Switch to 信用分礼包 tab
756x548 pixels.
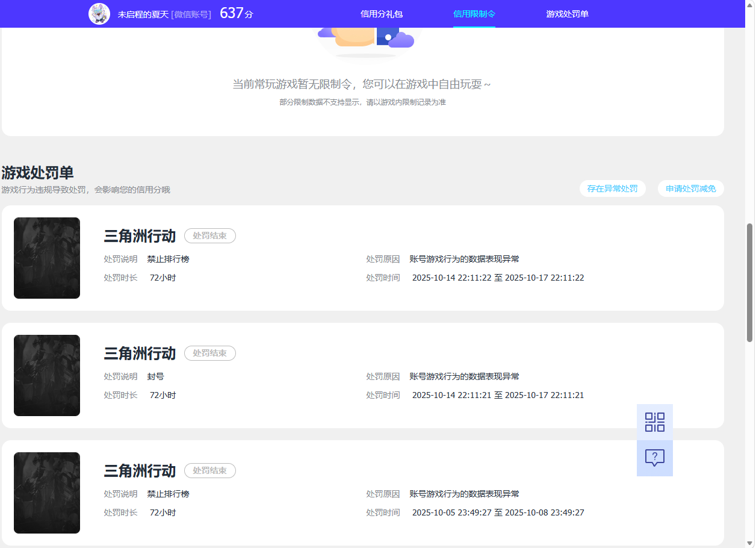pos(382,14)
